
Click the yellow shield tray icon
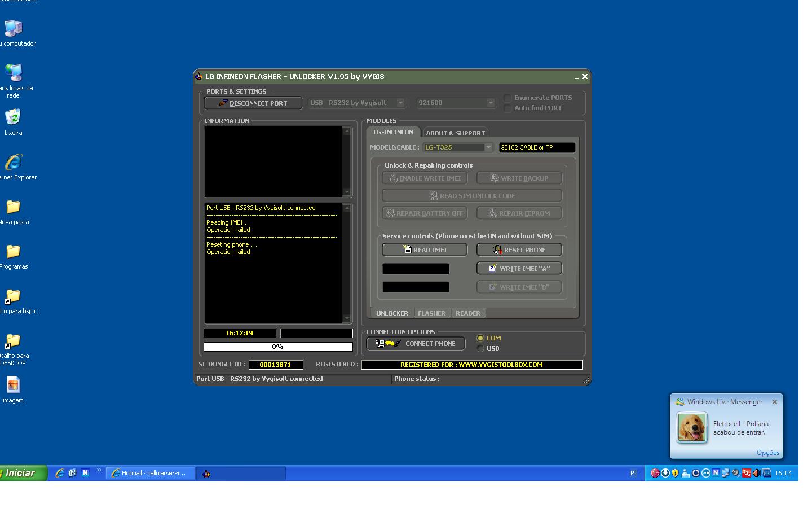click(x=675, y=473)
